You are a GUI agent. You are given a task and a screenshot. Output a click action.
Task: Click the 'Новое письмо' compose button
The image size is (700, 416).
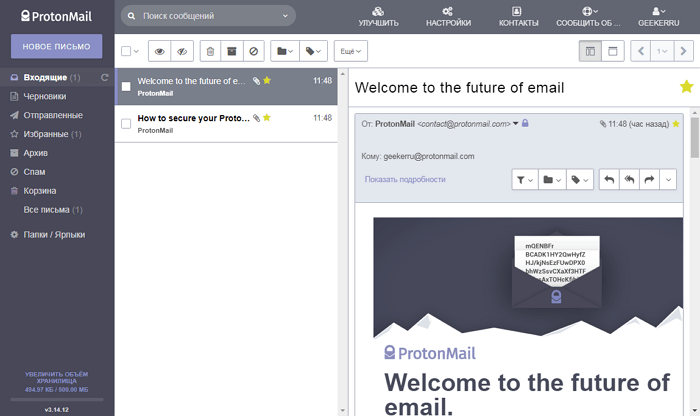(x=57, y=46)
